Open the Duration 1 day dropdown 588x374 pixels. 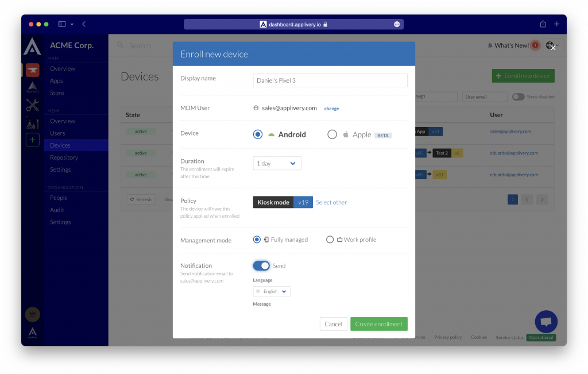(277, 163)
